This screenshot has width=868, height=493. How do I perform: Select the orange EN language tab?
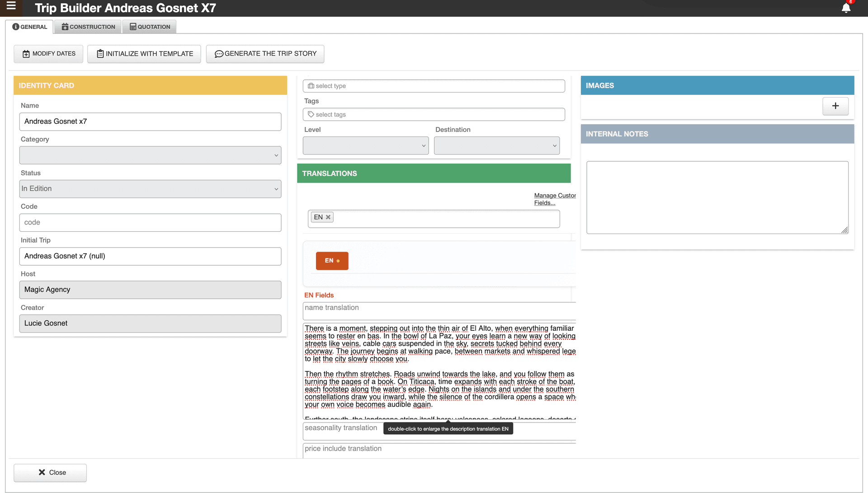[x=332, y=261]
